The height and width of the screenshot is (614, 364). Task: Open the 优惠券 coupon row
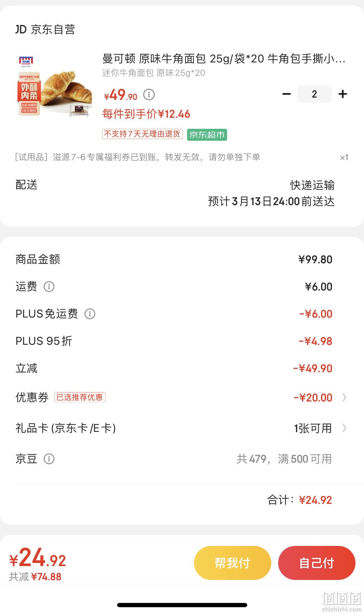tap(181, 398)
